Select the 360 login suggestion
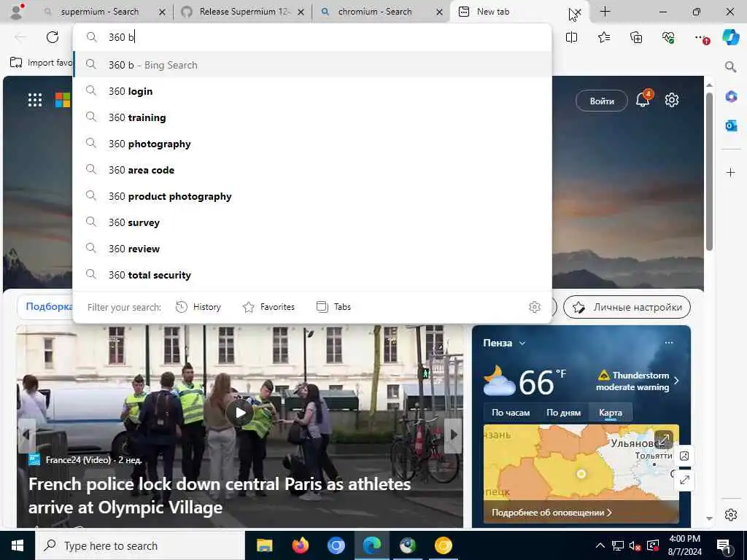 click(x=312, y=91)
